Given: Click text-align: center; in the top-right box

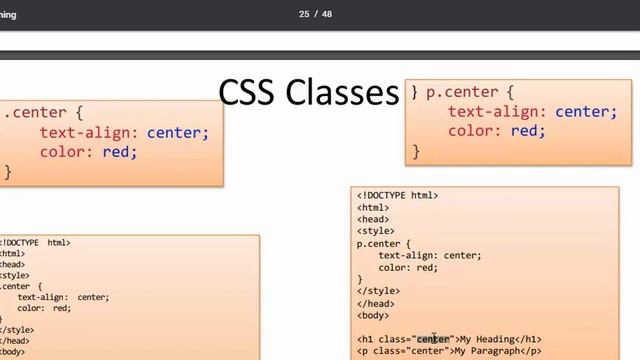Looking at the screenshot, I should click(532, 111).
